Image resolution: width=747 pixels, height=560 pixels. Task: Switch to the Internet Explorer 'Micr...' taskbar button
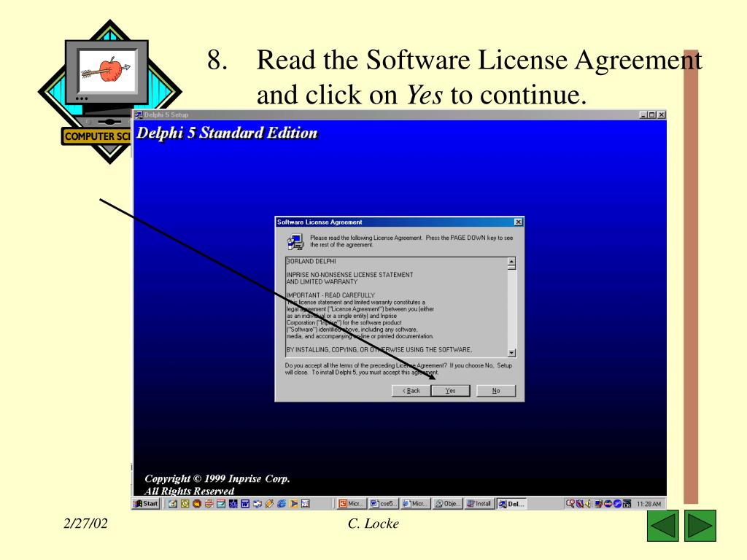[415, 503]
